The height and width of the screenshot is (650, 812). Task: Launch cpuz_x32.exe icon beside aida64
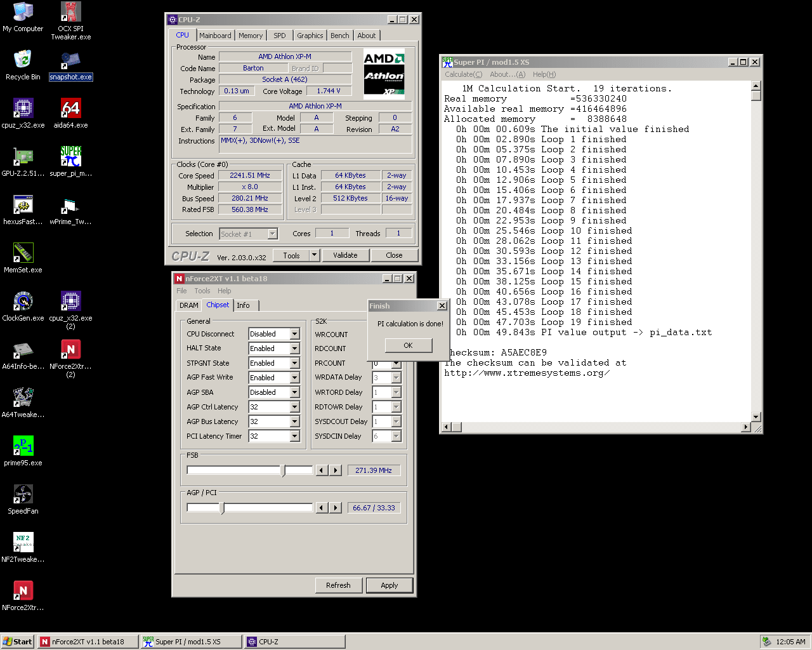pos(23,114)
